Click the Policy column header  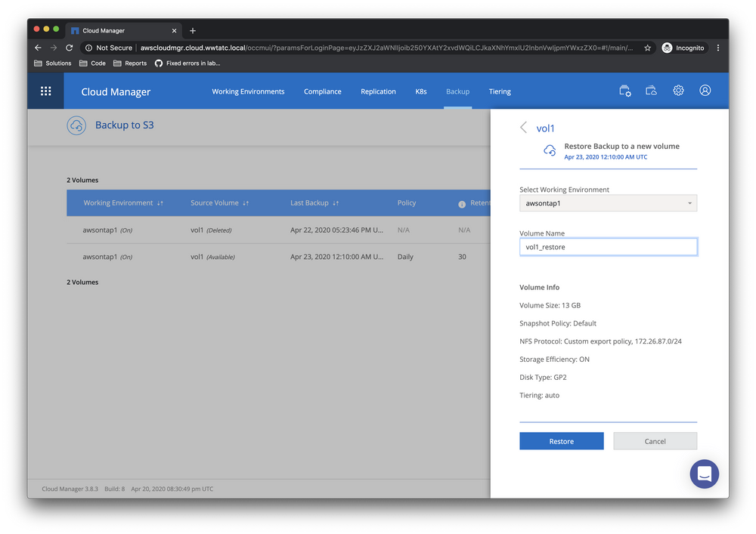point(407,202)
